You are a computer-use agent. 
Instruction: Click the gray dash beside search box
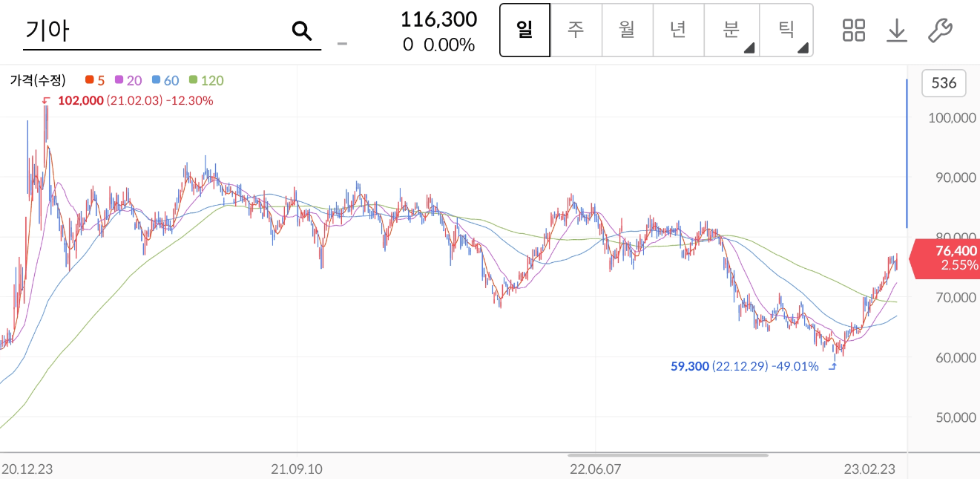(x=342, y=43)
